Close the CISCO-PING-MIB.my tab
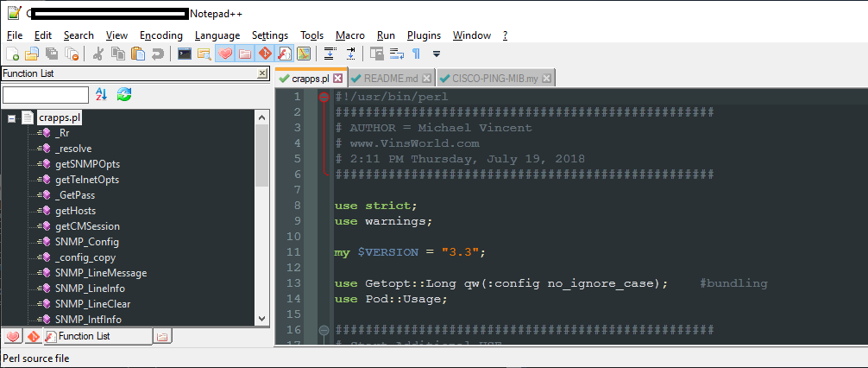This screenshot has width=868, height=368. click(x=546, y=79)
